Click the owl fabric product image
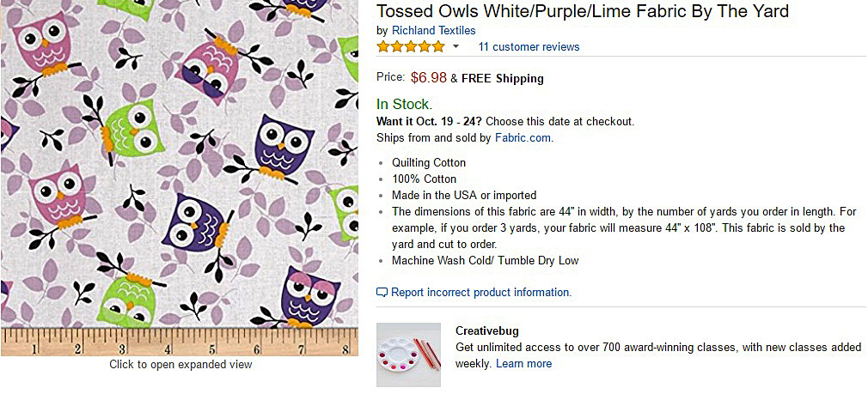868x394 pixels. (179, 163)
